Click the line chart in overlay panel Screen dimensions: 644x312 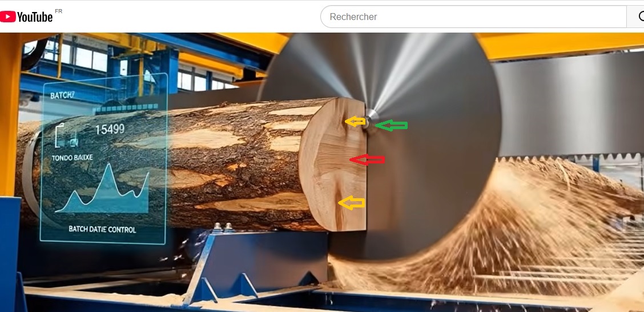click(x=102, y=189)
